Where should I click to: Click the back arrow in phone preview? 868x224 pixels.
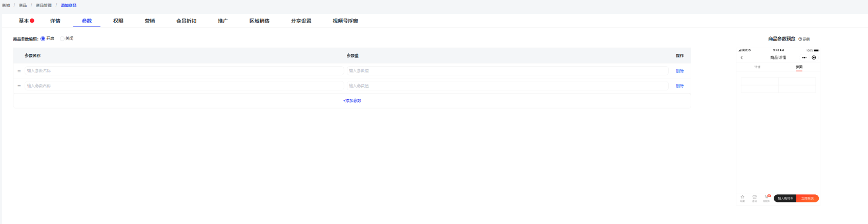(741, 57)
